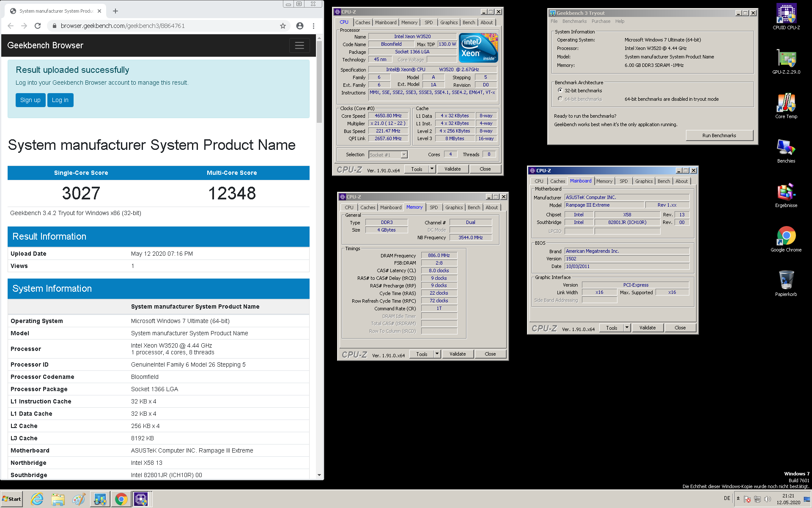Open Chrome three-dot menu

tap(313, 26)
